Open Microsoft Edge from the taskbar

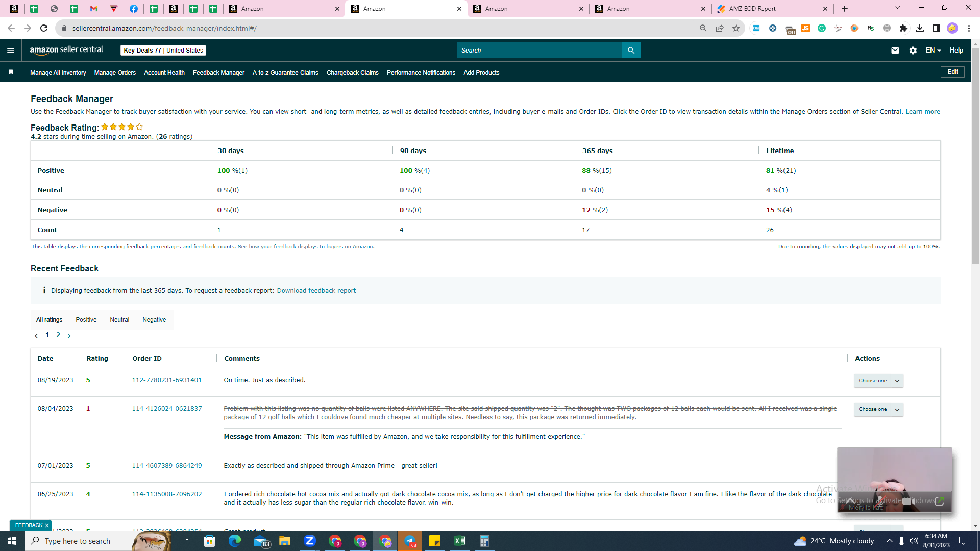[235, 541]
